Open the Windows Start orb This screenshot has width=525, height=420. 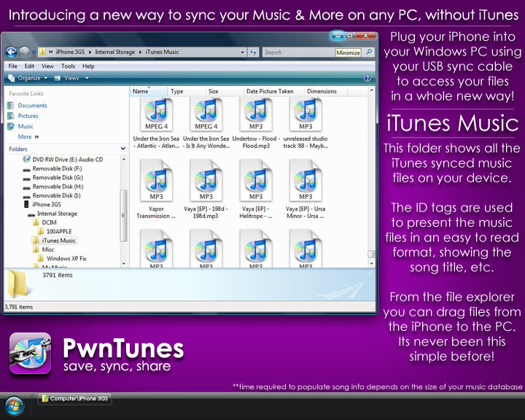tap(15, 405)
